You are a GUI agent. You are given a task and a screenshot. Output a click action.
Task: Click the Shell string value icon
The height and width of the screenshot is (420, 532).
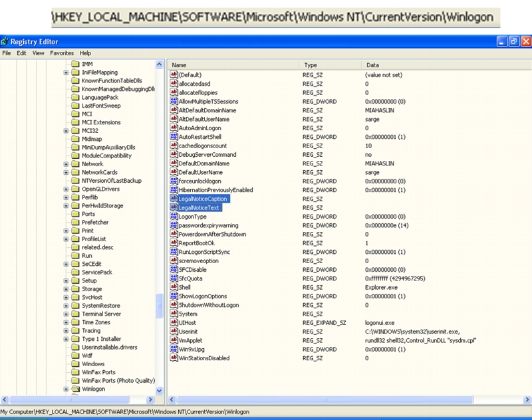click(x=174, y=287)
